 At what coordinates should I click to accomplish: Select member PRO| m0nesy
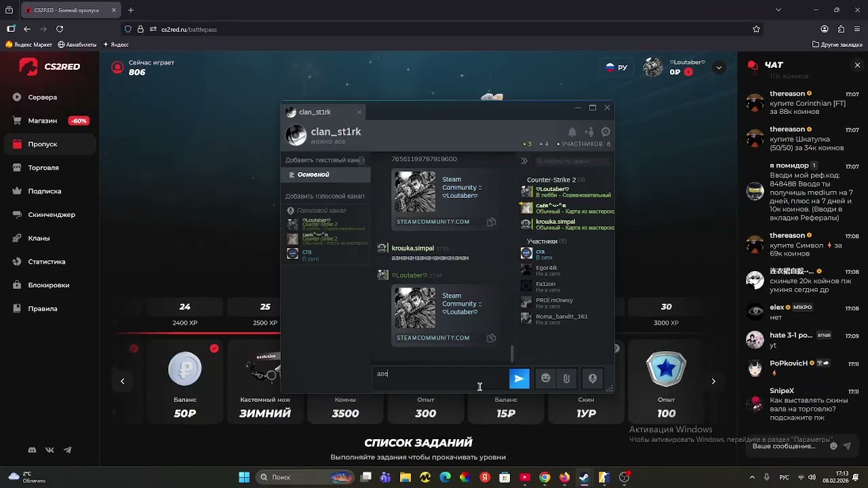[566, 302]
